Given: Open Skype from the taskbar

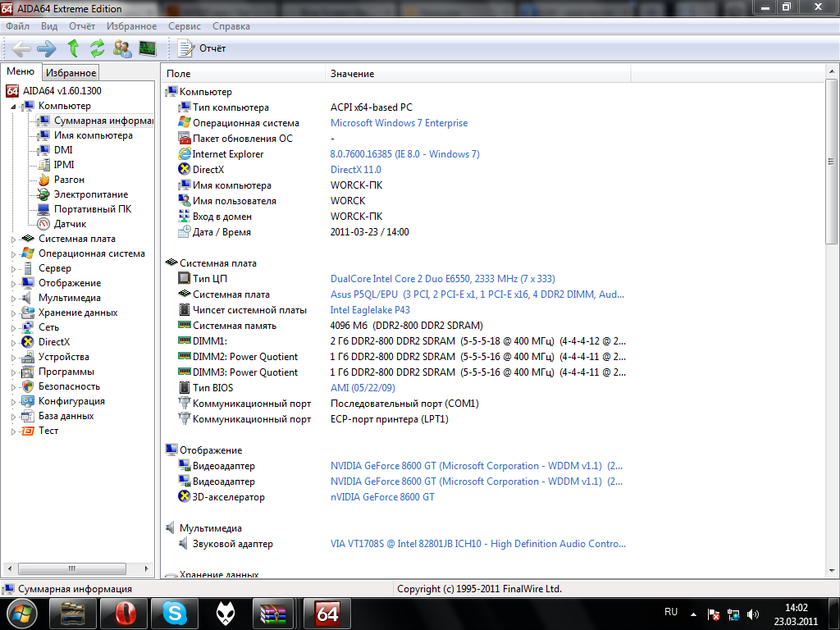Looking at the screenshot, I should click(x=175, y=614).
